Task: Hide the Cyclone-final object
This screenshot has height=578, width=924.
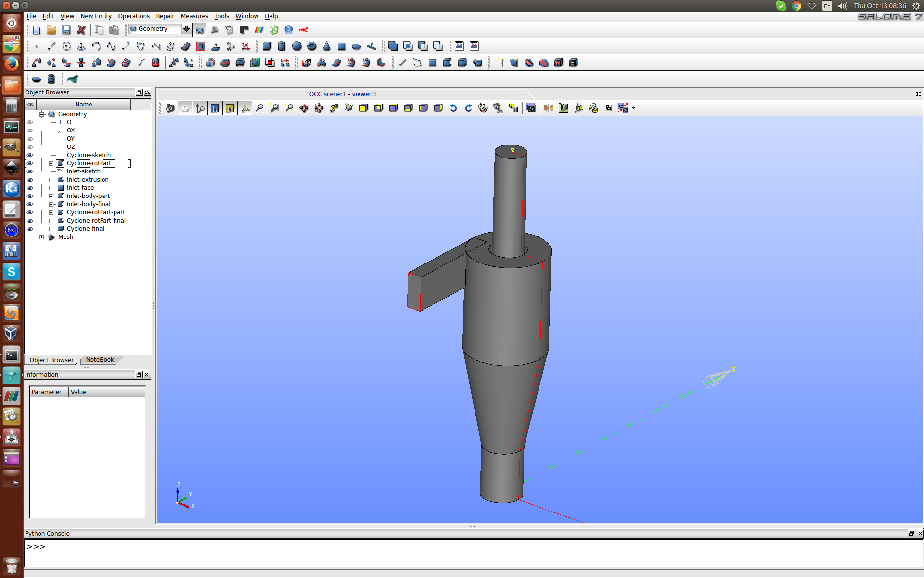Action: tap(30, 229)
